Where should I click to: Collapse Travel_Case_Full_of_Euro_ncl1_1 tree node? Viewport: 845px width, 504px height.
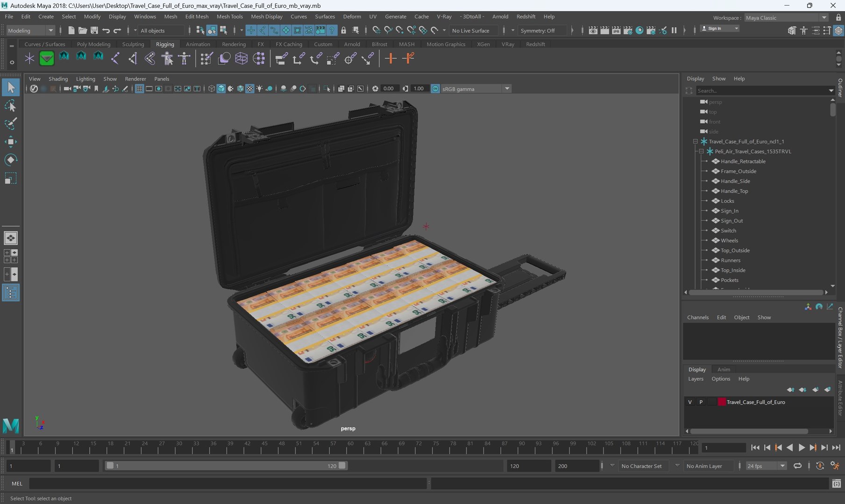coord(695,141)
